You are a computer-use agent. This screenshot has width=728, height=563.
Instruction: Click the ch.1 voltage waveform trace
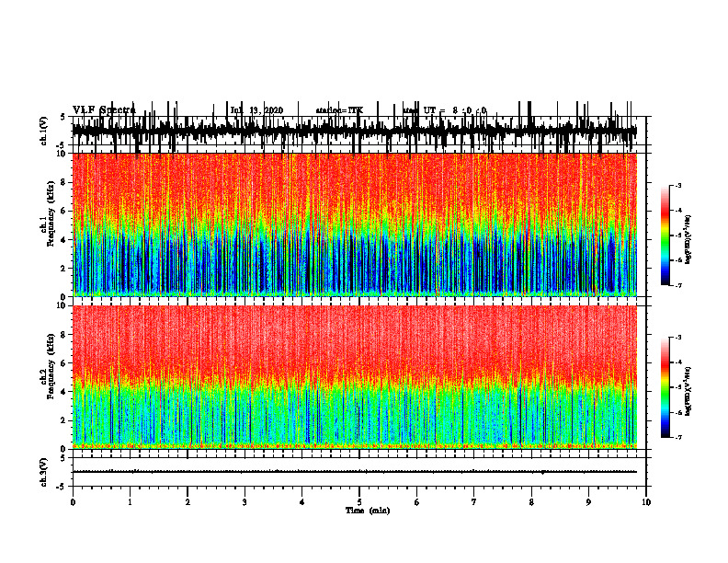tap(355, 130)
